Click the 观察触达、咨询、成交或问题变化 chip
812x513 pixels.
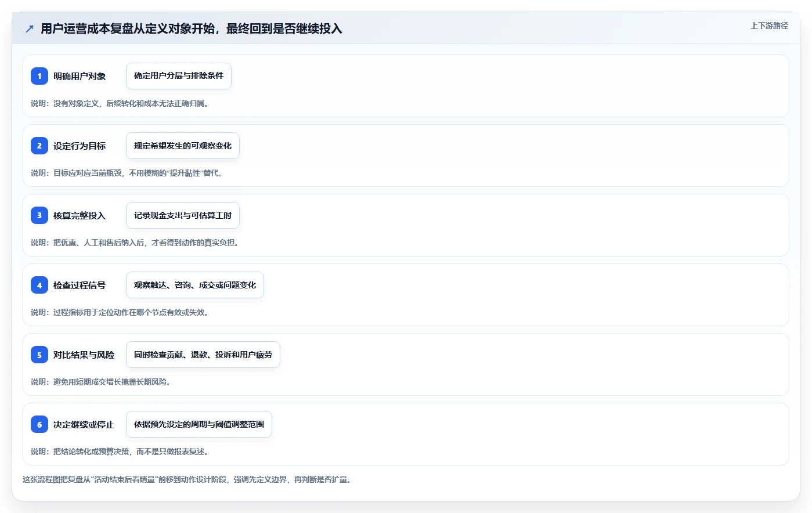(195, 285)
